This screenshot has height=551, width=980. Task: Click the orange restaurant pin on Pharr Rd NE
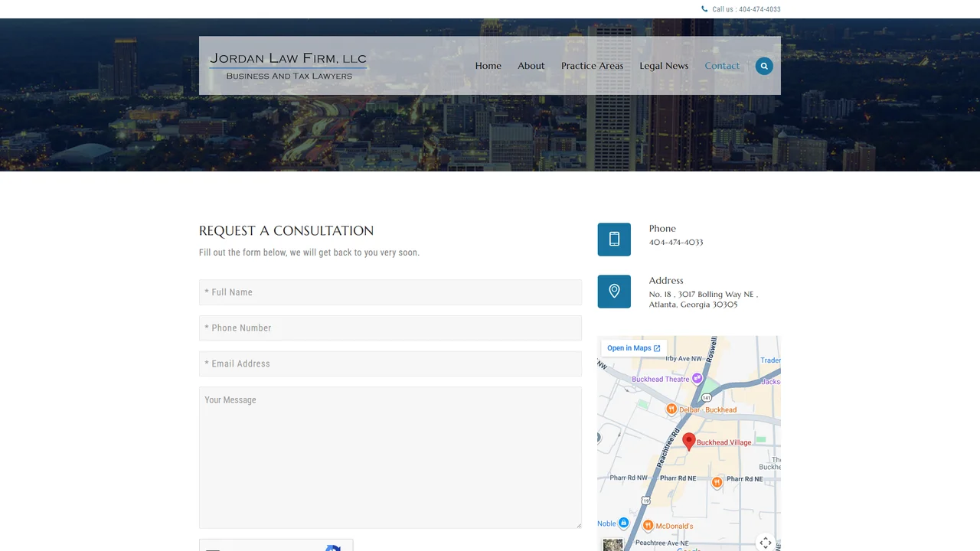click(717, 482)
